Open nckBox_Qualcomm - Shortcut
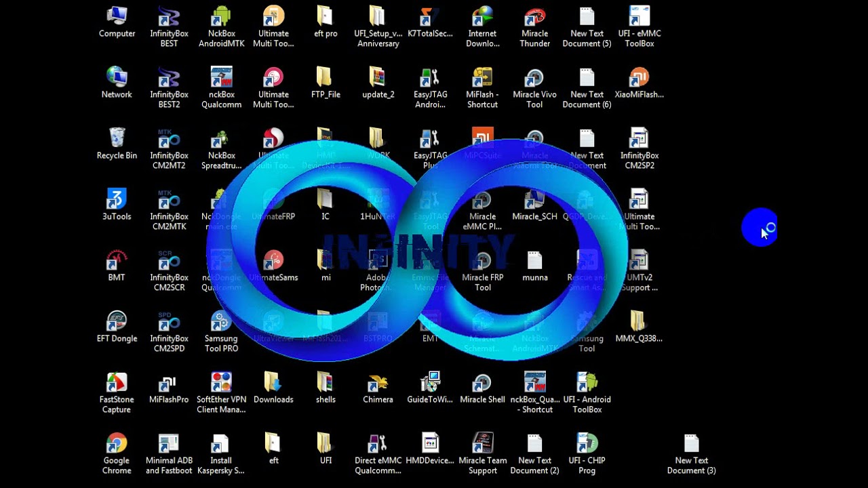Screen dimensions: 868x488 534,393
